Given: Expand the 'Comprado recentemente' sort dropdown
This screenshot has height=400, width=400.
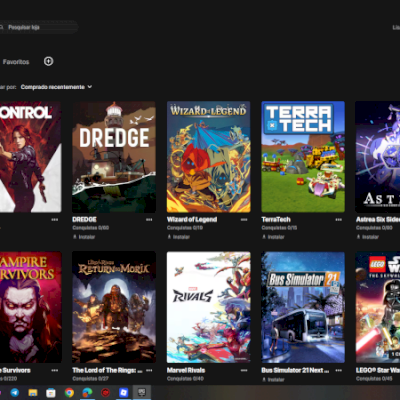Looking at the screenshot, I should tap(56, 87).
